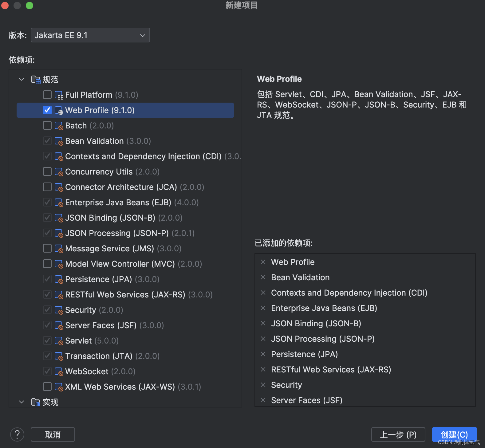
Task: Open help with the question mark button
Action: [17, 434]
